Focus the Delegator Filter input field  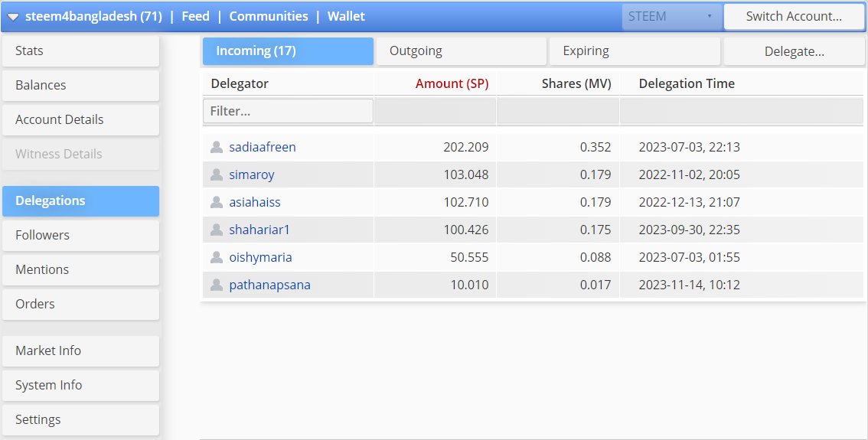288,111
